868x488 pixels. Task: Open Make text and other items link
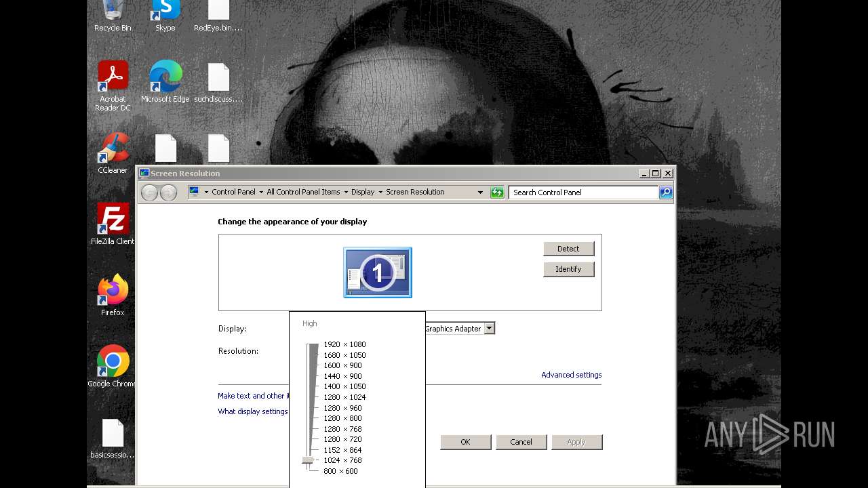(x=254, y=396)
